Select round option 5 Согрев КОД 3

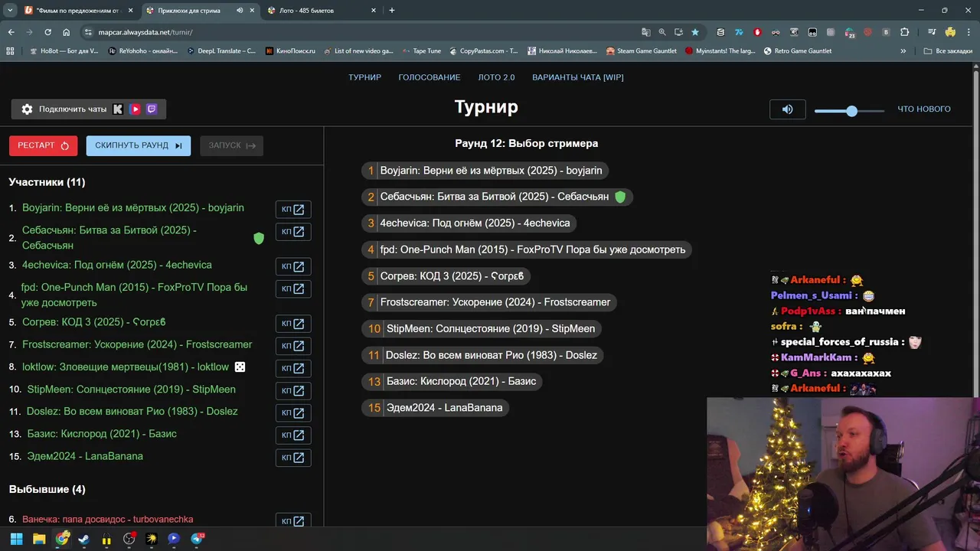(x=446, y=276)
